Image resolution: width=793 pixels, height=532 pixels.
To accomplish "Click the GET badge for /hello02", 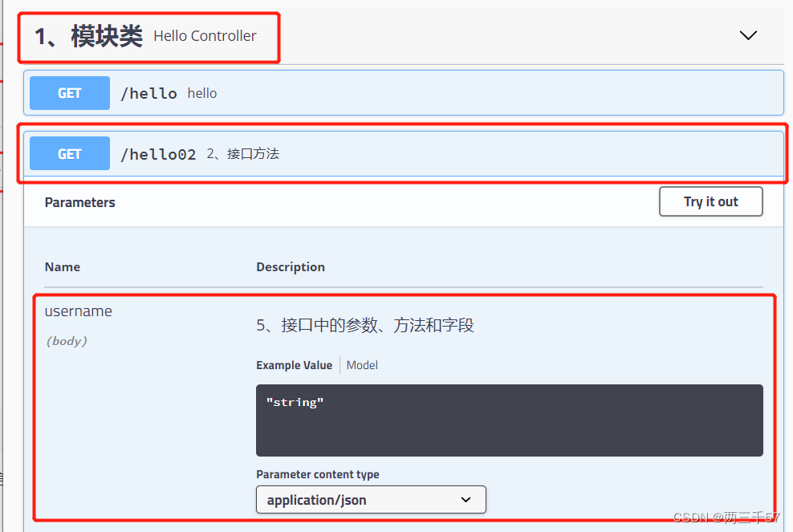I will 70,154.
